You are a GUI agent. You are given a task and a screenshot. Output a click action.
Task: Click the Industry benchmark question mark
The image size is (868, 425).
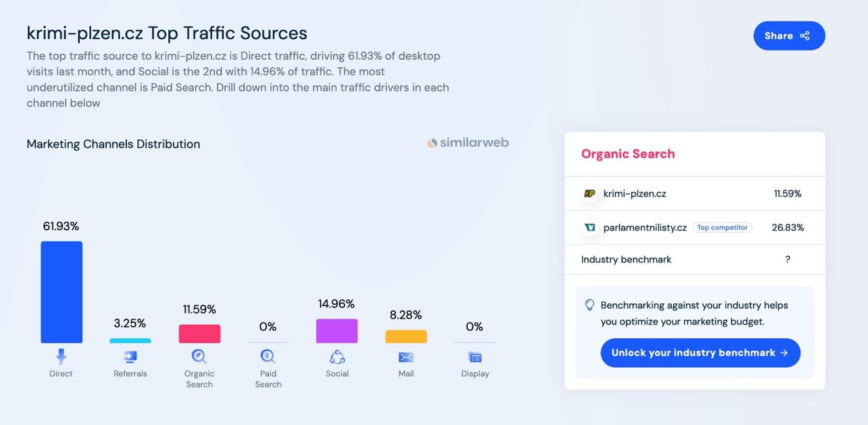[787, 259]
